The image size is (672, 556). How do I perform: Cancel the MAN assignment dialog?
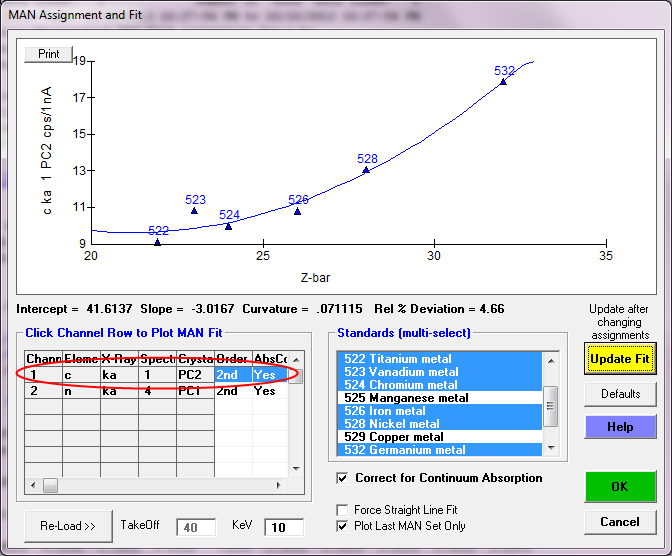[620, 522]
